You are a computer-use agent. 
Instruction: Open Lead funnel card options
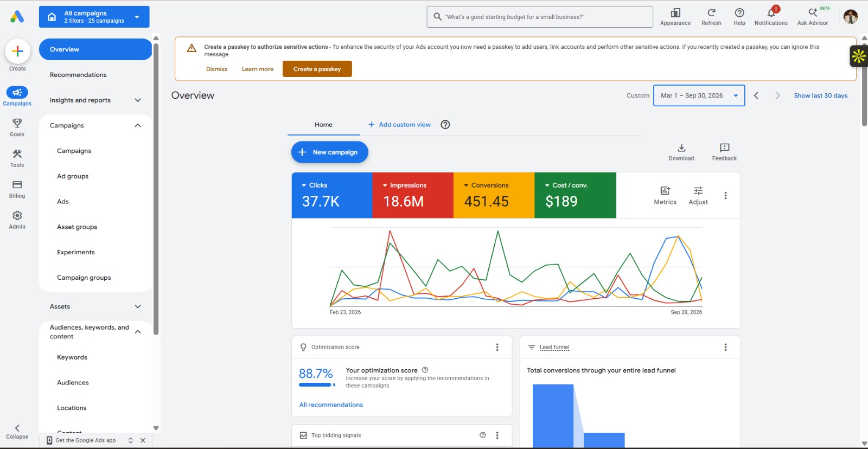click(x=725, y=347)
